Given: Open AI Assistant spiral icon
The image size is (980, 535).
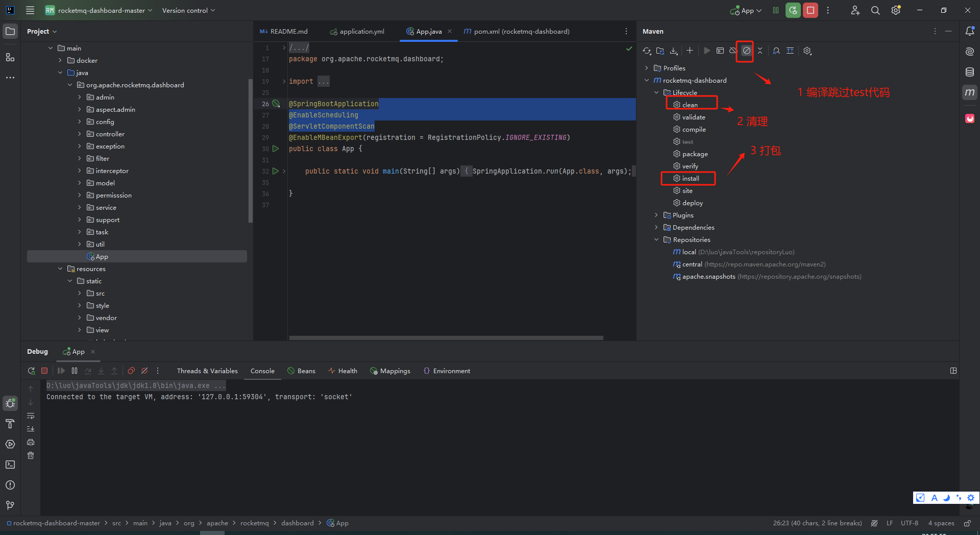Looking at the screenshot, I should 970,52.
